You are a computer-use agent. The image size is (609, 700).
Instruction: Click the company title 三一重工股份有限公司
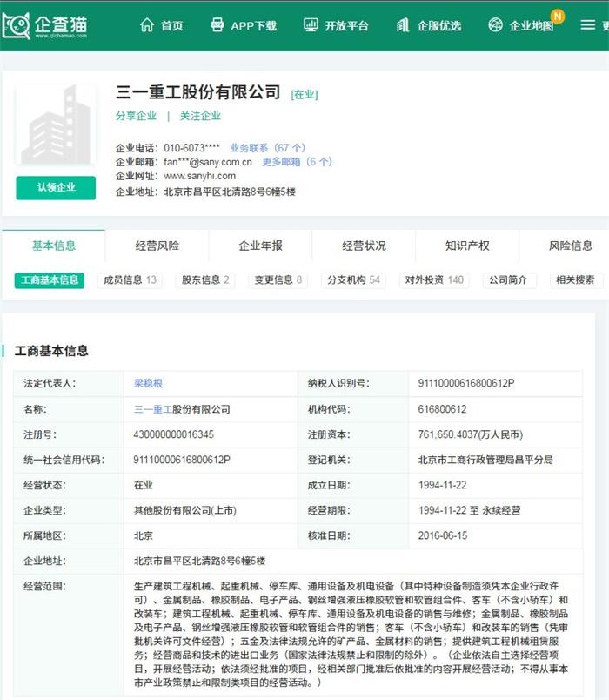pyautogui.click(x=198, y=92)
